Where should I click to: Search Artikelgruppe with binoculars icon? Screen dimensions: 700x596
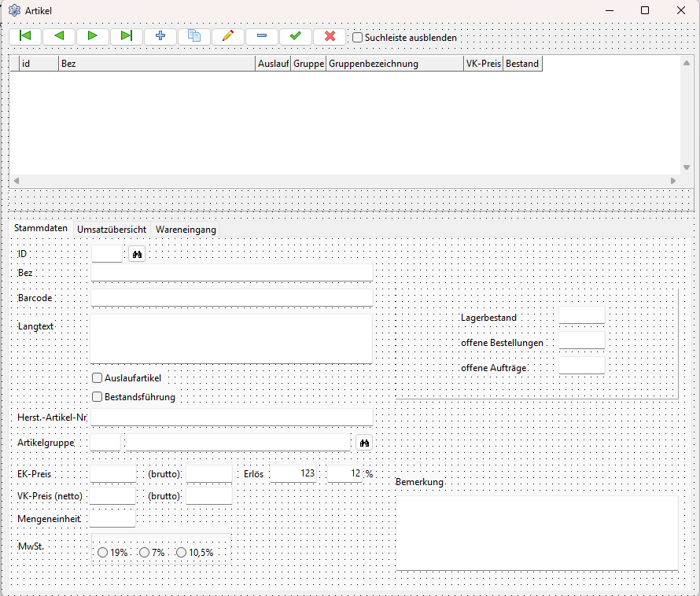(364, 443)
